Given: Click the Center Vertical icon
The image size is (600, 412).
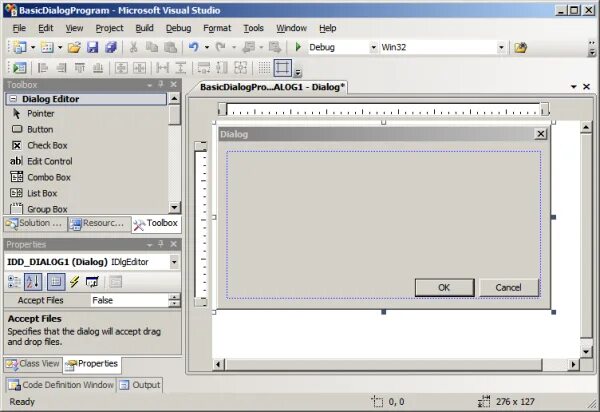Looking at the screenshot, I should click(x=121, y=68).
